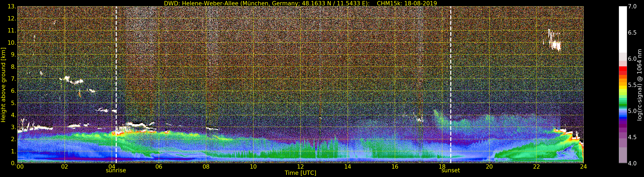Click height axis tick '0.'
The image size is (644, 177).
coord(13,163)
